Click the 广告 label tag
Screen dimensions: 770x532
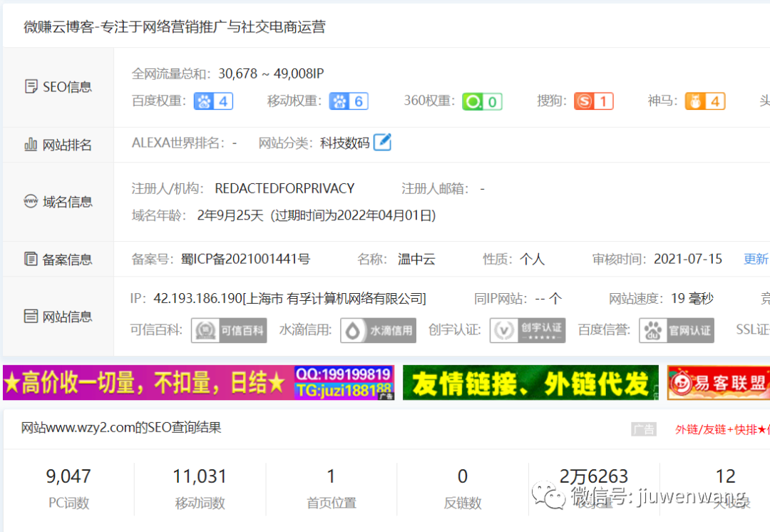[644, 429]
